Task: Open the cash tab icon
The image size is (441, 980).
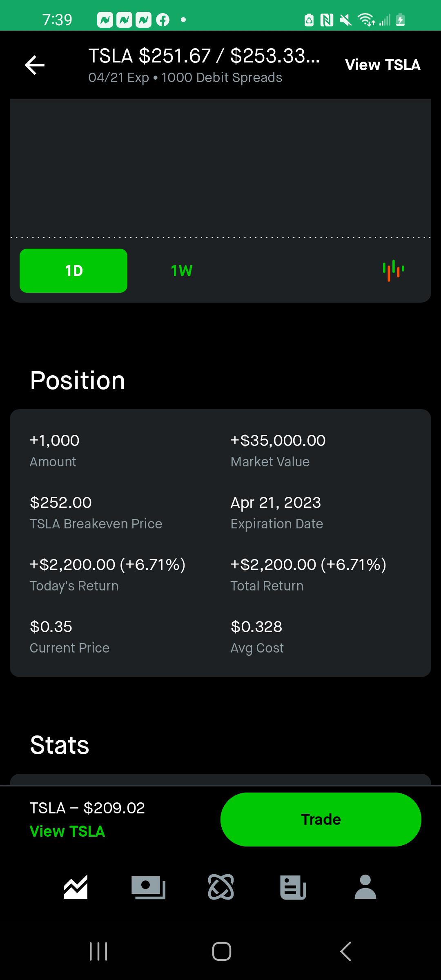Action: [x=148, y=887]
